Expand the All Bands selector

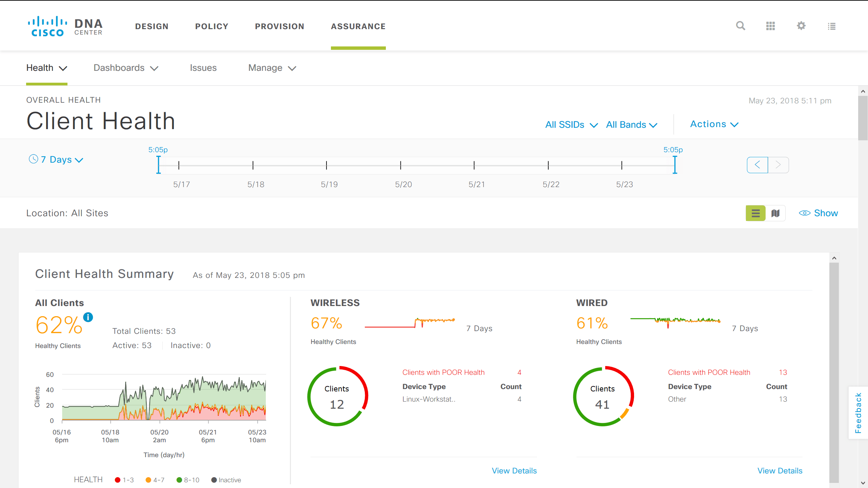point(631,124)
